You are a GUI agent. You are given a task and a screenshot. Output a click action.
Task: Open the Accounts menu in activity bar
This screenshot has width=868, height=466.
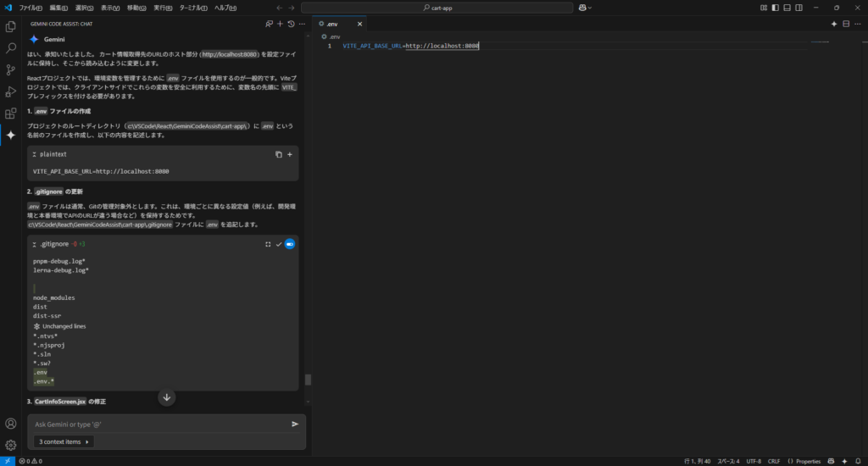point(10,424)
